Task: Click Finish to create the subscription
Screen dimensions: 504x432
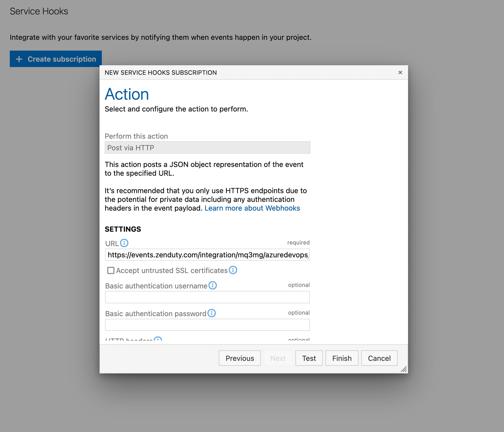Action: (342, 358)
